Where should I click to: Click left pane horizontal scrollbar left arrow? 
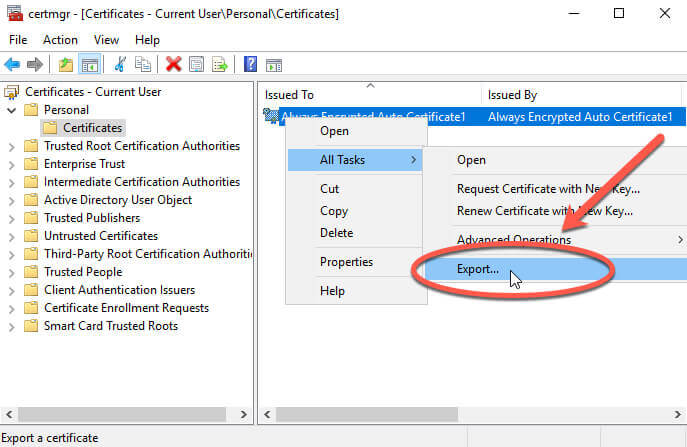pos(9,414)
